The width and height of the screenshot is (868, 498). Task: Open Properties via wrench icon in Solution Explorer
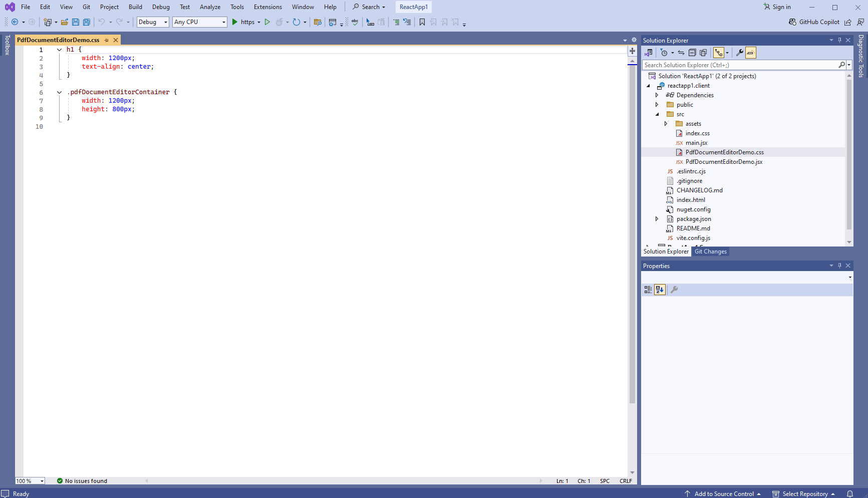coord(739,53)
